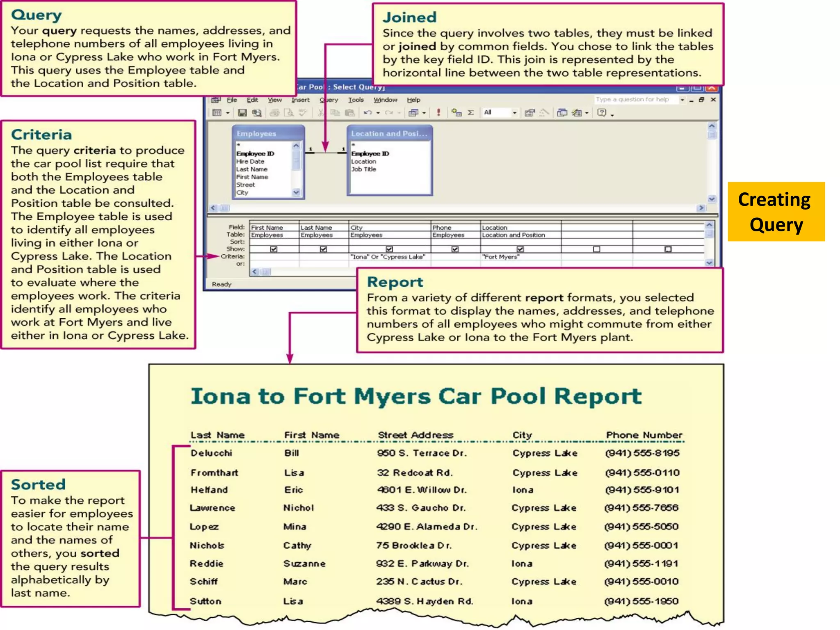Image resolution: width=840 pixels, height=630 pixels.
Task: Click the Sort cell under Last Name
Action: coord(324,242)
